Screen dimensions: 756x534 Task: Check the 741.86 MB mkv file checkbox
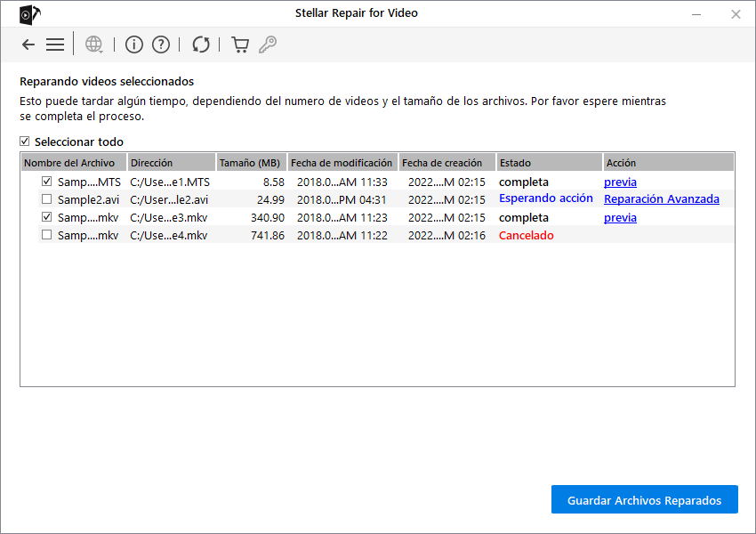click(47, 235)
